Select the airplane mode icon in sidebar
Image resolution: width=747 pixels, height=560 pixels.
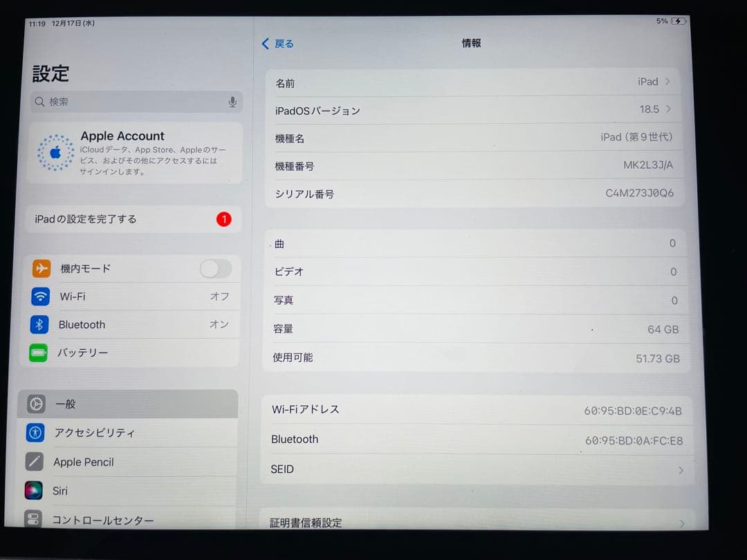coord(41,268)
